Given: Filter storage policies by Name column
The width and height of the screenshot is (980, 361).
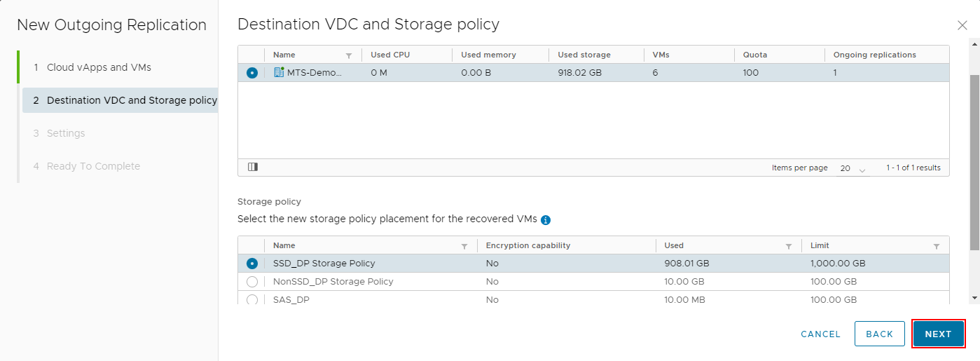Looking at the screenshot, I should click(x=464, y=246).
